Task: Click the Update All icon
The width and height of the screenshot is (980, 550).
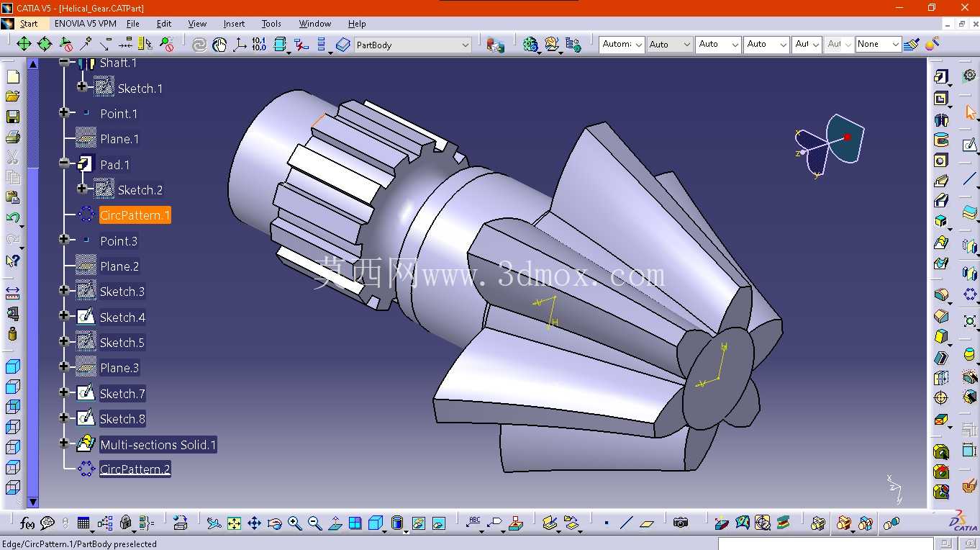Action: [199, 45]
